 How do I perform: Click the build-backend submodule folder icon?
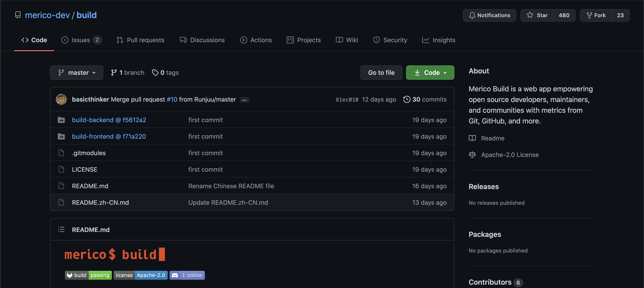tap(61, 120)
